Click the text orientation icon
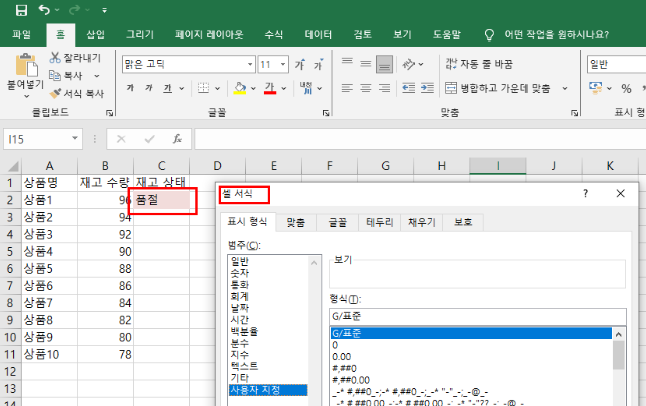Image resolution: width=646 pixels, height=406 pixels. tap(408, 64)
